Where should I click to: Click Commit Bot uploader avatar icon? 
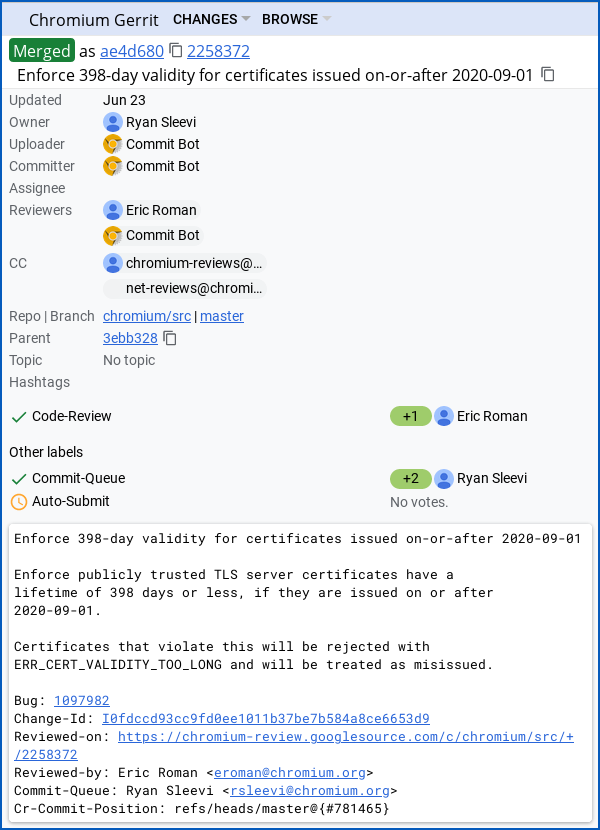(113, 144)
